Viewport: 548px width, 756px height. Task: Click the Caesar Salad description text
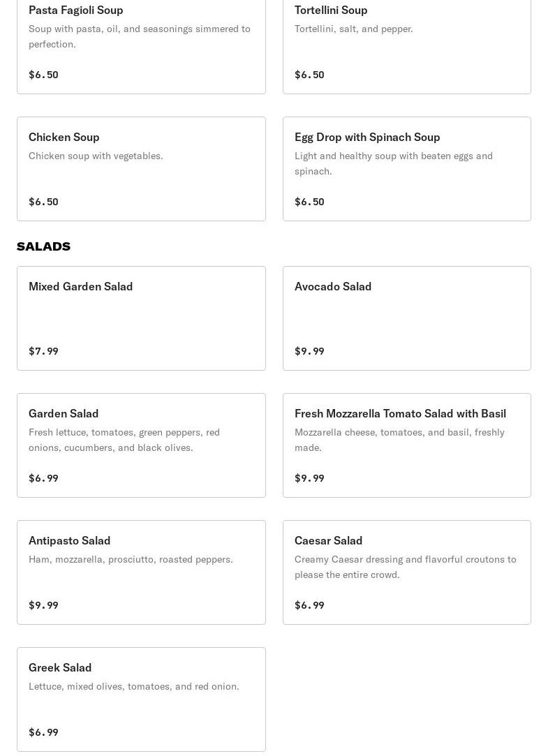pyautogui.click(x=405, y=567)
